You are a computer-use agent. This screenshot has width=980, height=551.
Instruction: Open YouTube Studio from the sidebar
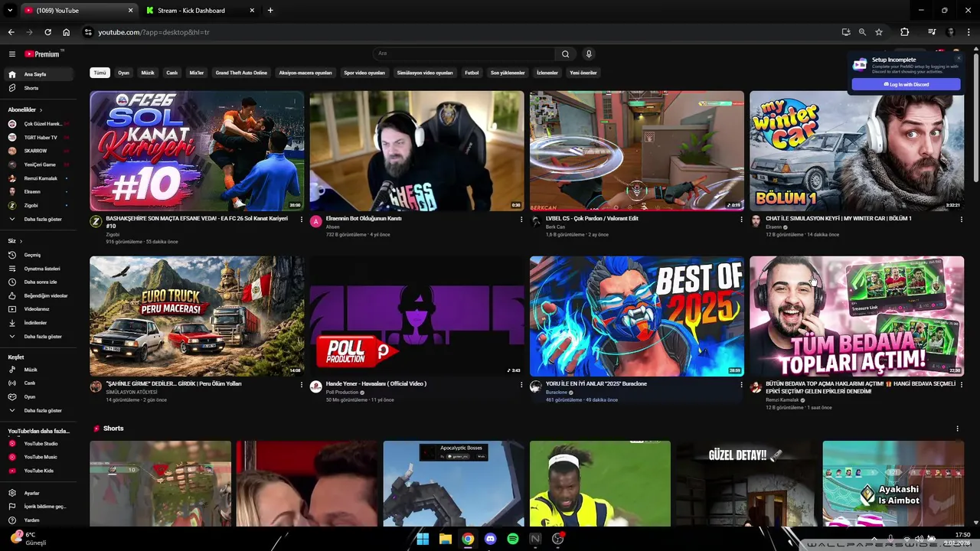pos(41,443)
